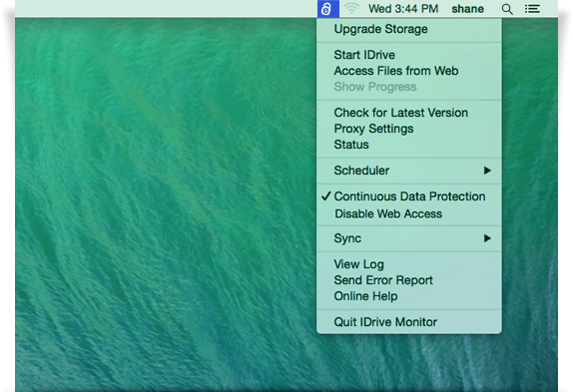The width and height of the screenshot is (573, 392).
Task: Select Send Error Report
Action: click(x=409, y=280)
